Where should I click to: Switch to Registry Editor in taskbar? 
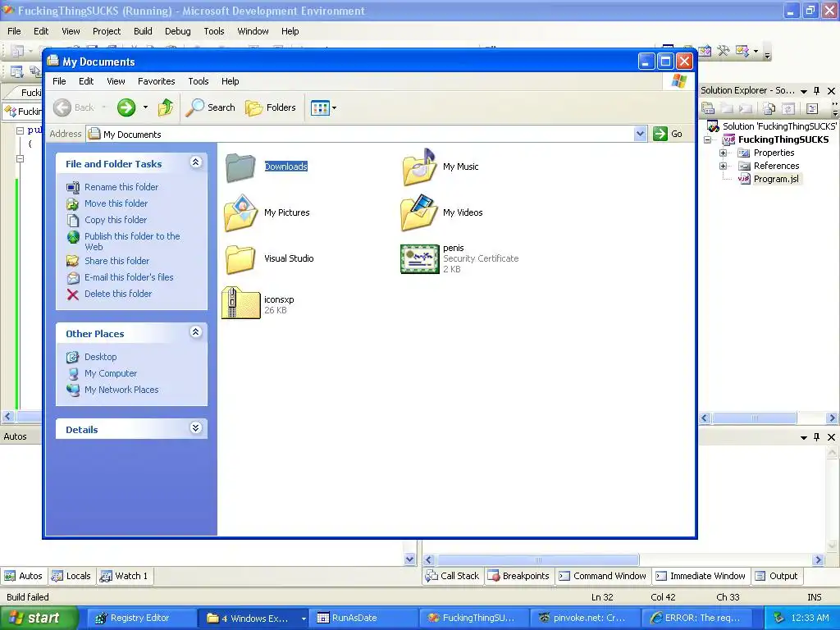[141, 619]
